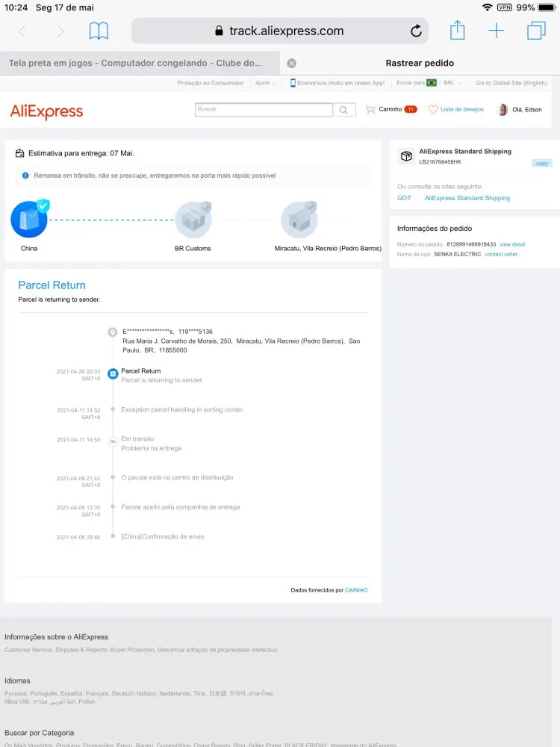Viewport: 560px width, 747px height.
Task: Tap the VPN status indicator
Action: tap(504, 7)
